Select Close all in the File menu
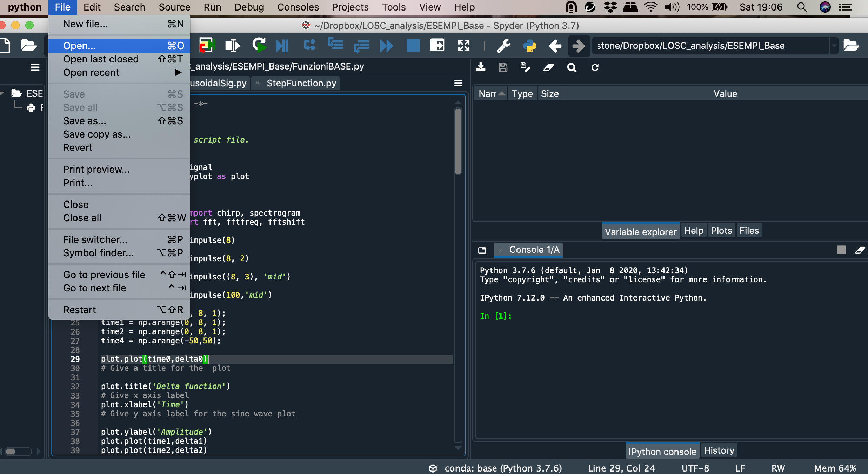 click(x=119, y=218)
